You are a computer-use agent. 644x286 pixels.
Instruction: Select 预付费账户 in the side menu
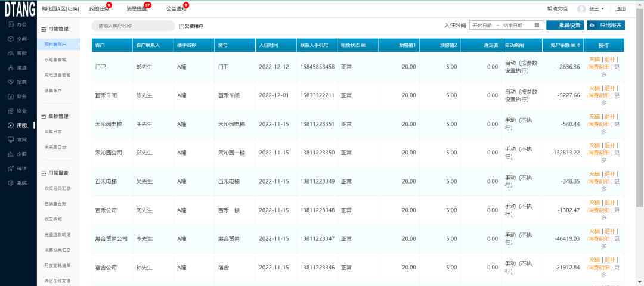coord(55,44)
